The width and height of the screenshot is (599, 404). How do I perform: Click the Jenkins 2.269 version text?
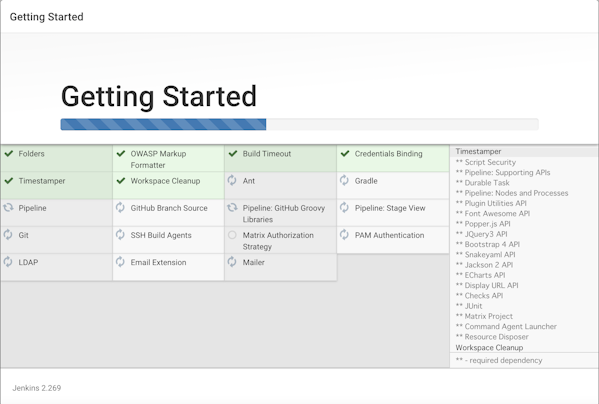[x=37, y=388]
